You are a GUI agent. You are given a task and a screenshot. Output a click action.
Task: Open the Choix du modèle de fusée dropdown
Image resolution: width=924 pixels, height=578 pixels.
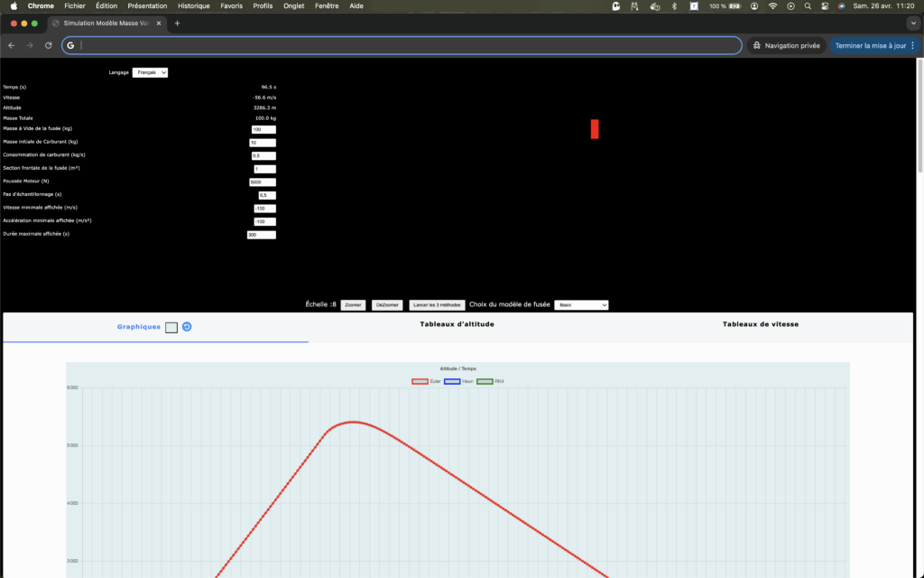[581, 305]
